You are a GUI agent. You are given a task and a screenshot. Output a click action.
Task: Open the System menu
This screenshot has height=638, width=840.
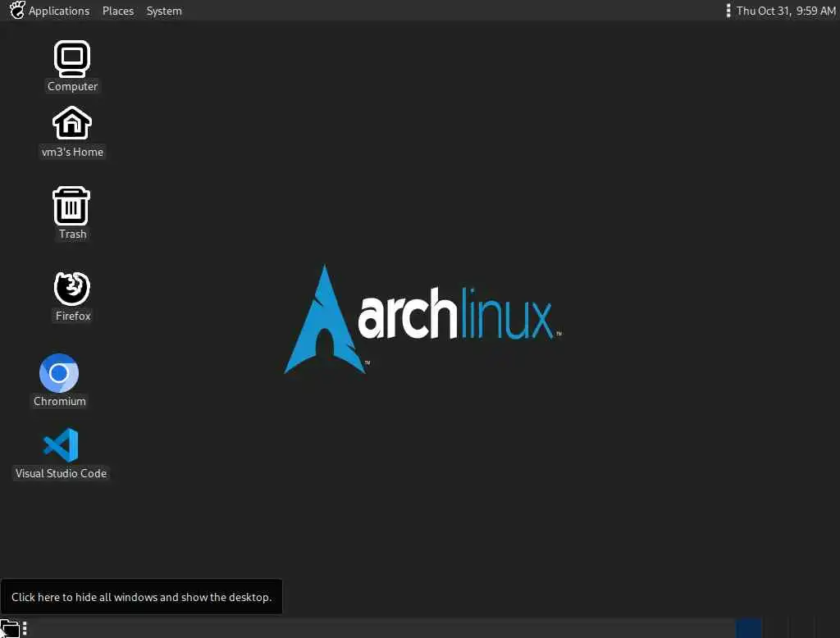point(164,11)
